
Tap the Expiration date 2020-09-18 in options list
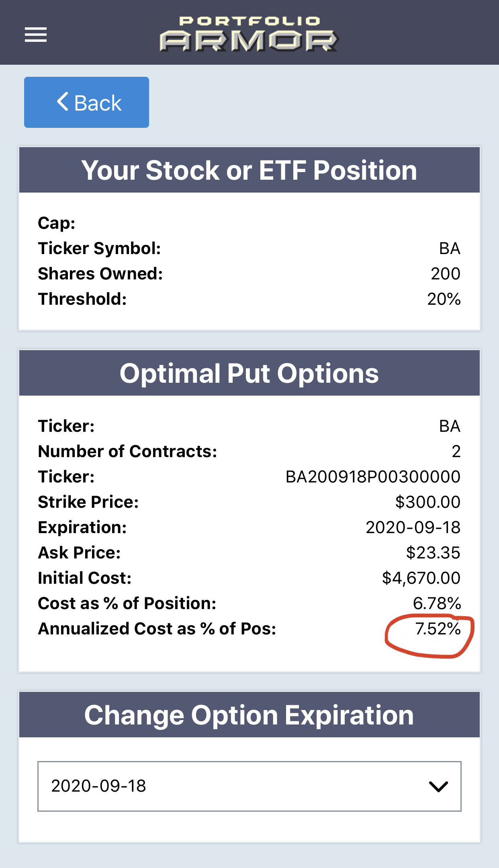[413, 527]
